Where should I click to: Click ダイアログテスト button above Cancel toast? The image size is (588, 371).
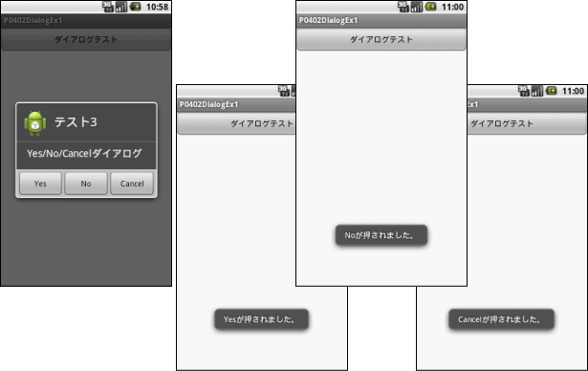[527, 123]
